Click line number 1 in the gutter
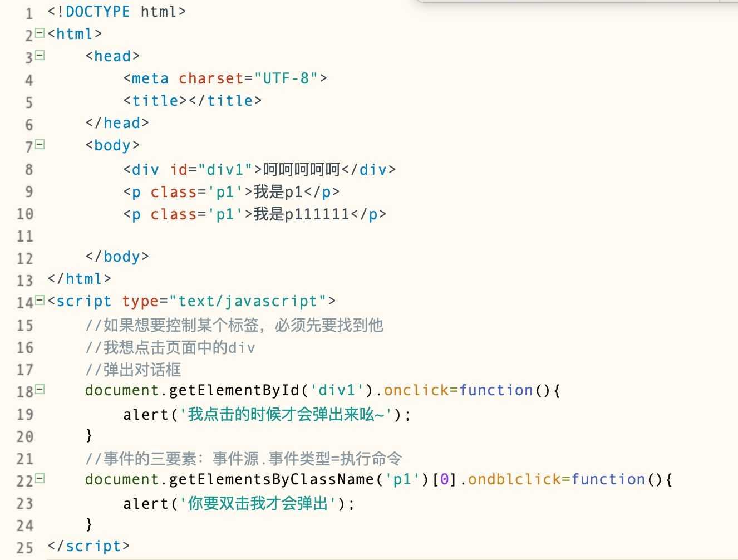Viewport: 738px width, 560px height. (x=29, y=13)
